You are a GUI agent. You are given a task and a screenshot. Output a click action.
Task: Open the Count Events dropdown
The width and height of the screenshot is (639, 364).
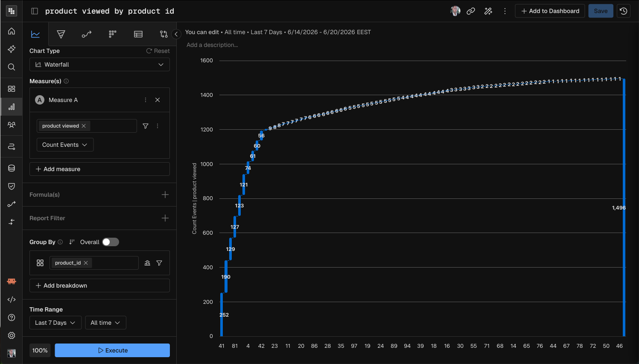pyautogui.click(x=65, y=145)
